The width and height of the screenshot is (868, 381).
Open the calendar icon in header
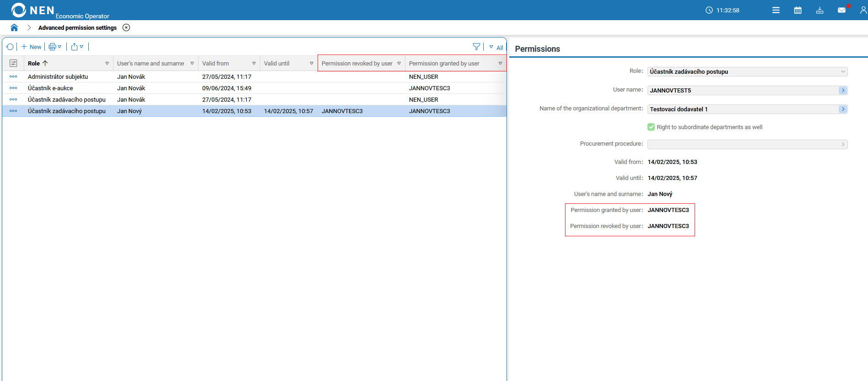click(x=798, y=10)
